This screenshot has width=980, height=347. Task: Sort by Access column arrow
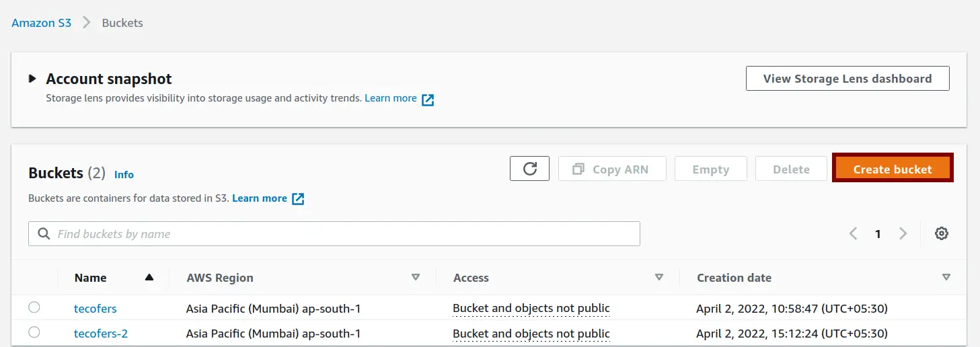[x=659, y=277]
